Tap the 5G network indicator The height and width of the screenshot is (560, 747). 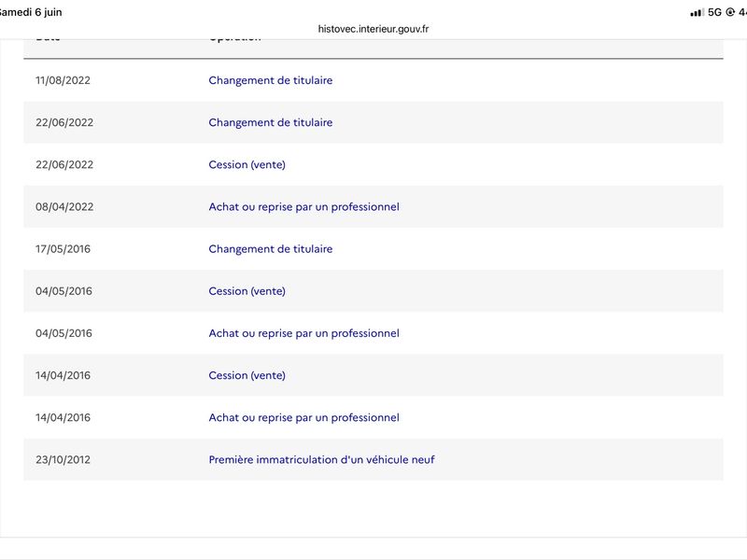714,12
